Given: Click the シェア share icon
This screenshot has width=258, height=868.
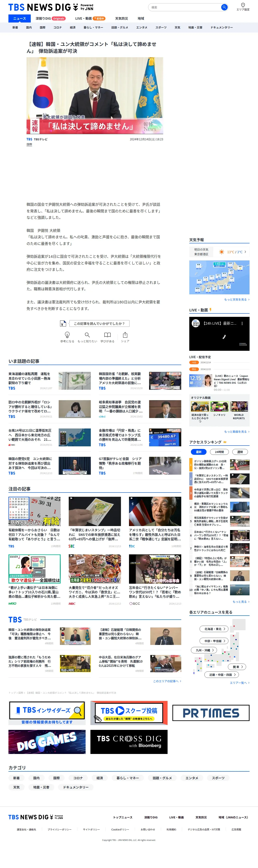Looking at the screenshot, I should 125,335.
